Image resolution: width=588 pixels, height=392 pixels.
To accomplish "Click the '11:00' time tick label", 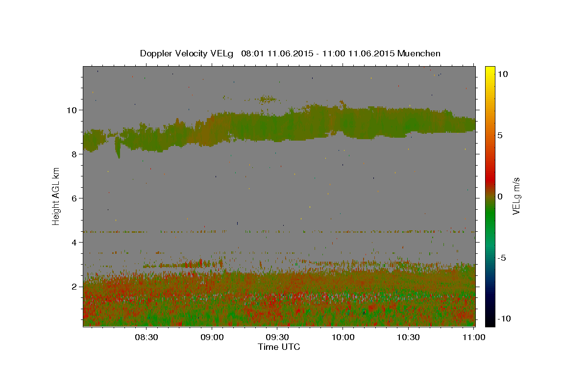I will [x=473, y=337].
